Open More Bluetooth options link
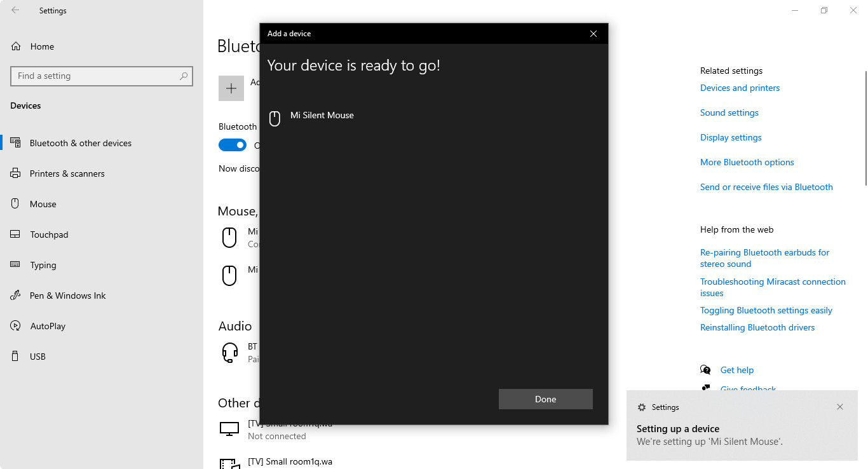 coord(747,162)
